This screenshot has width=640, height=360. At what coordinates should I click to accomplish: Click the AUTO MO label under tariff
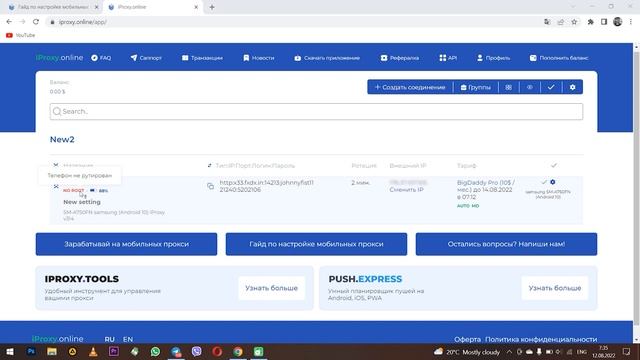(468, 206)
